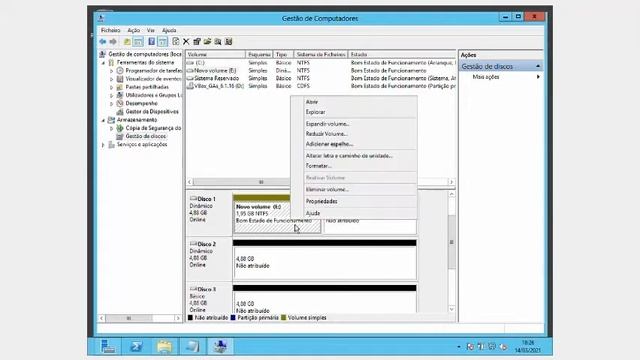Open the Mais ações submenu arrow
Image resolution: width=640 pixels, height=360 pixels.
click(538, 77)
